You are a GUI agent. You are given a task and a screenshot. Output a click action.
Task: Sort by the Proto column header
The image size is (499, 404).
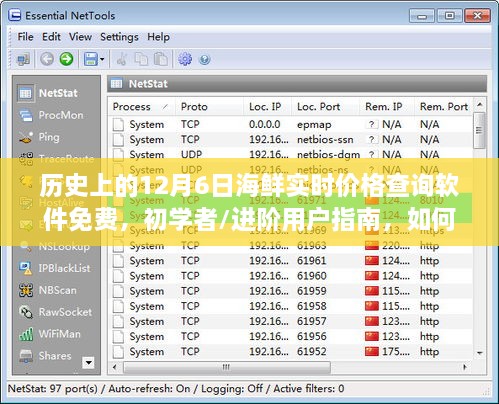pyautogui.click(x=209, y=107)
